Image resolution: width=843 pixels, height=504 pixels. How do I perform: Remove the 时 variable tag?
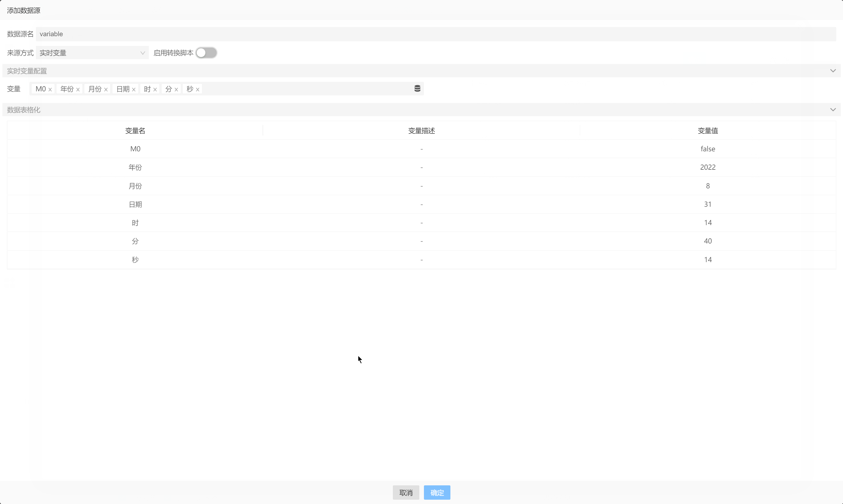tap(155, 89)
